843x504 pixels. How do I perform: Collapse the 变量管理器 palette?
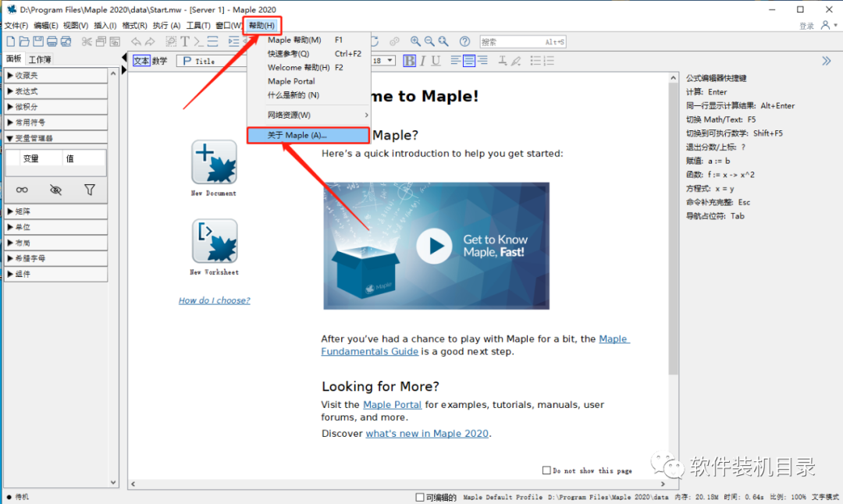[56, 138]
